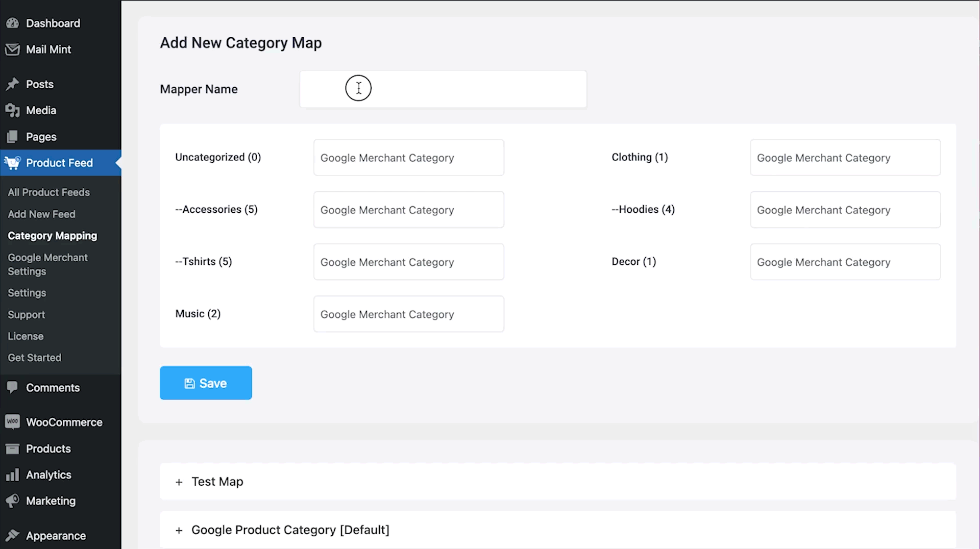This screenshot has height=549, width=980.
Task: Click the plus icon beside Test Map
Action: (179, 482)
